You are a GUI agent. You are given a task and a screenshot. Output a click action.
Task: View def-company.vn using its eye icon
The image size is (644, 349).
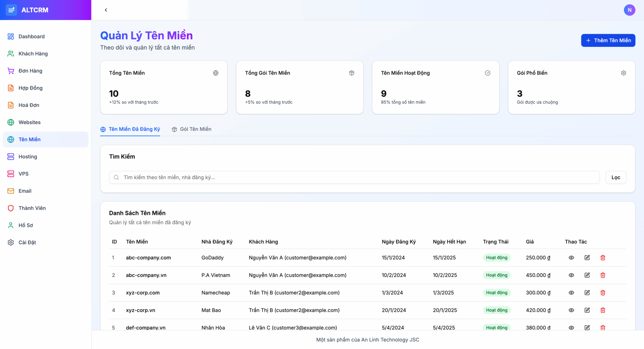click(571, 328)
